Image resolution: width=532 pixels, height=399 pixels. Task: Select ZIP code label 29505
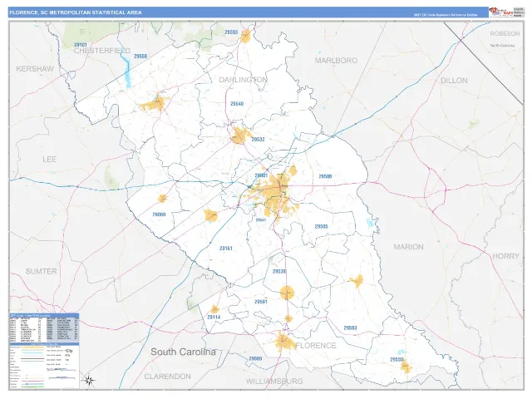(321, 226)
